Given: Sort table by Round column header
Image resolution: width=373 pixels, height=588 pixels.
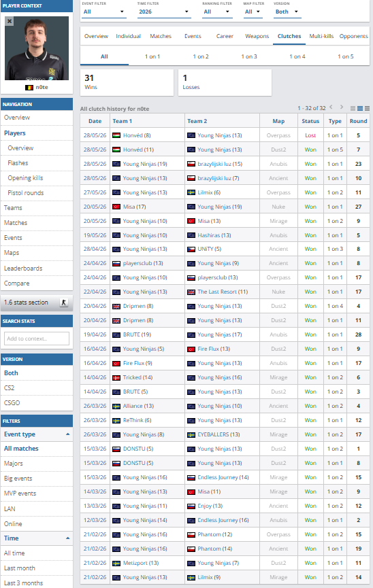Looking at the screenshot, I should (358, 121).
